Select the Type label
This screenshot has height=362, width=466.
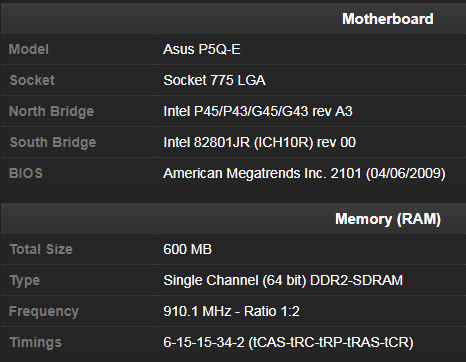tap(25, 281)
